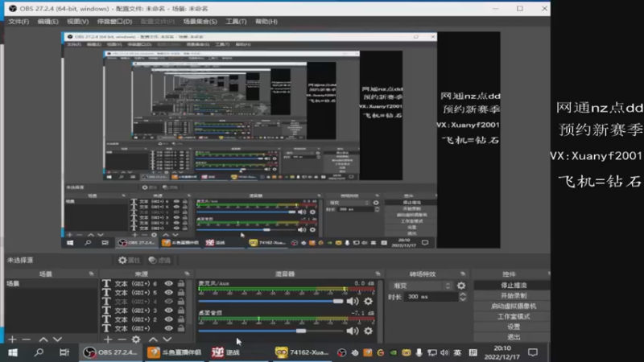Switch to the 74162-Xua window on the taskbar
Image resolution: width=644 pixels, height=362 pixels.
[x=303, y=352]
